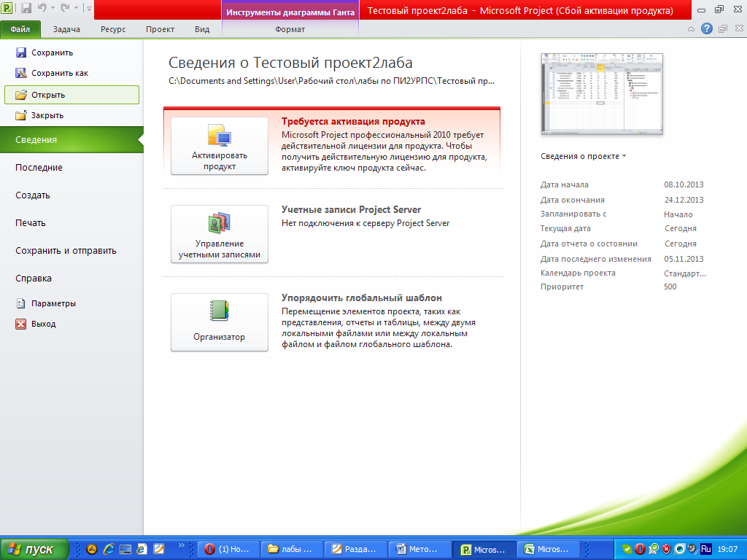Open the Undo history dropdown arrow
The width and height of the screenshot is (747, 560).
pyautogui.click(x=53, y=8)
